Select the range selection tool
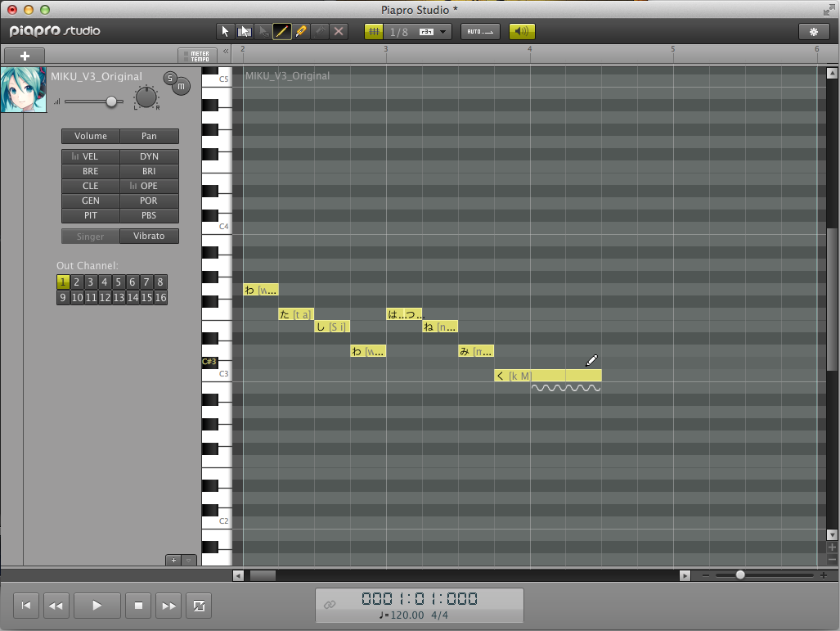Screen dimensions: 840x631 [x=245, y=32]
